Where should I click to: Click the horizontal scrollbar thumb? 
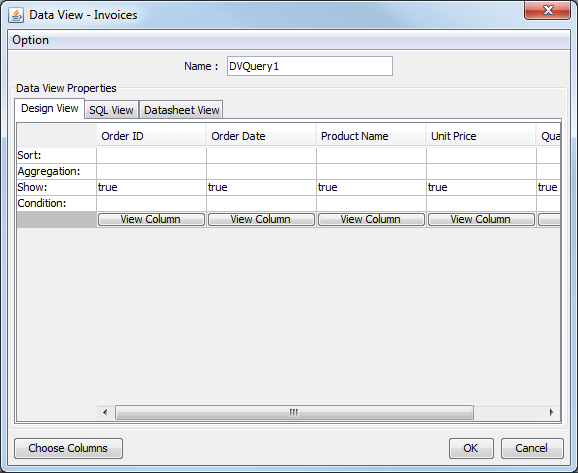[x=294, y=412]
